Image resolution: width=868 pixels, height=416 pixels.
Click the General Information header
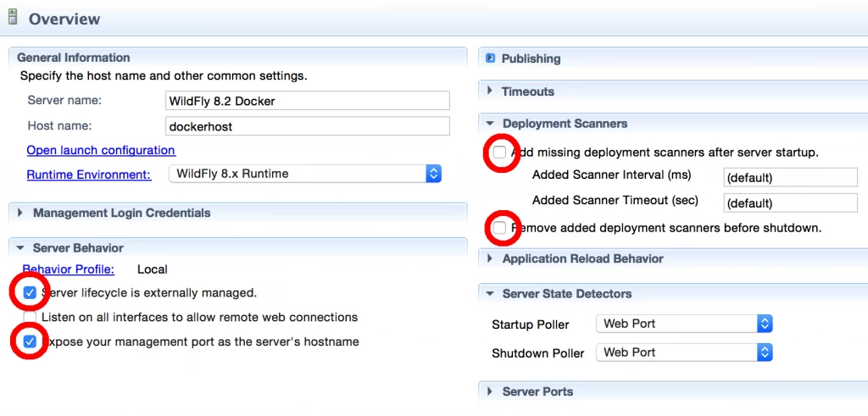click(74, 58)
